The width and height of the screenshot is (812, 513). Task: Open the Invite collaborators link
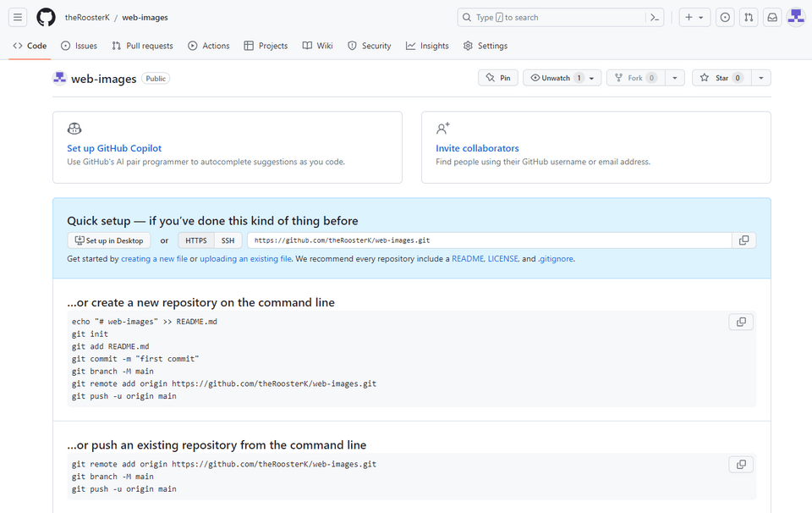pos(477,148)
